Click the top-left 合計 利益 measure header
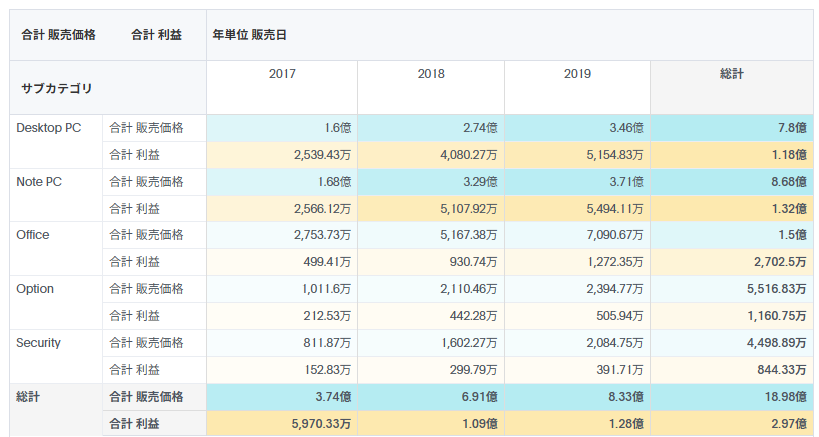 pyautogui.click(x=155, y=35)
